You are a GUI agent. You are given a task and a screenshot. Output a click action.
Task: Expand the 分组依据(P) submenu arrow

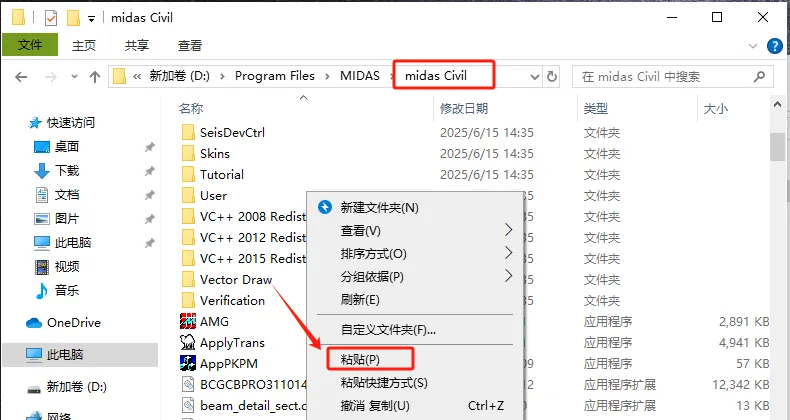click(x=508, y=276)
